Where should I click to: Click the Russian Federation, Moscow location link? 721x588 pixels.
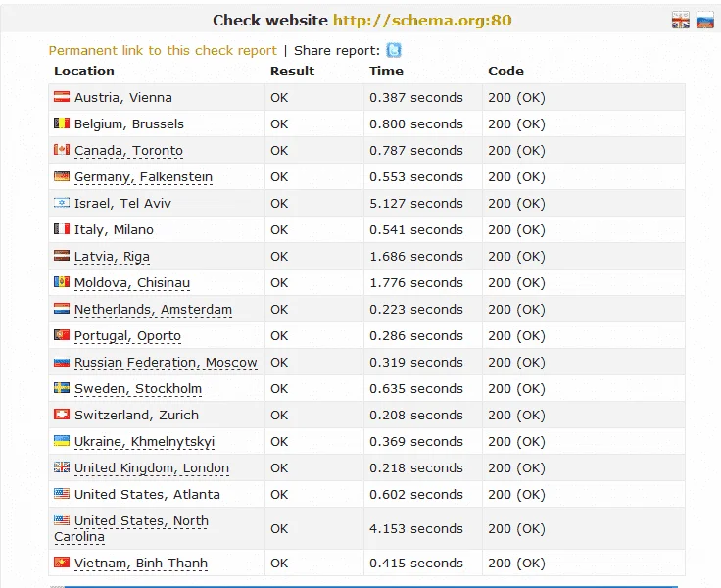coord(166,363)
